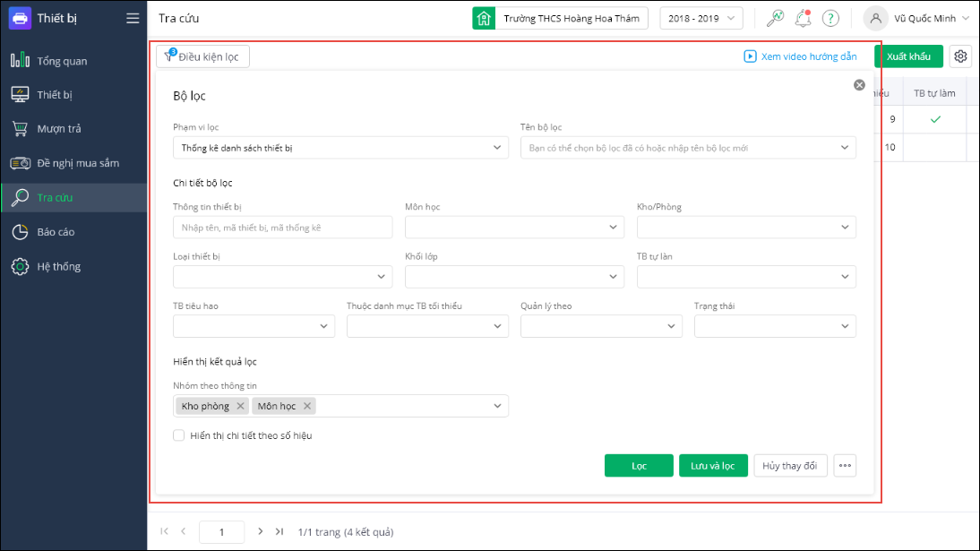Open the 2018 - 2019 year selector

pyautogui.click(x=701, y=18)
